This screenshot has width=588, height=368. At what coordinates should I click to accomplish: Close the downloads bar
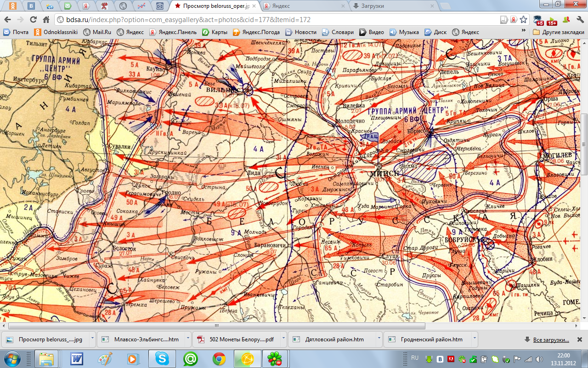coord(580,339)
